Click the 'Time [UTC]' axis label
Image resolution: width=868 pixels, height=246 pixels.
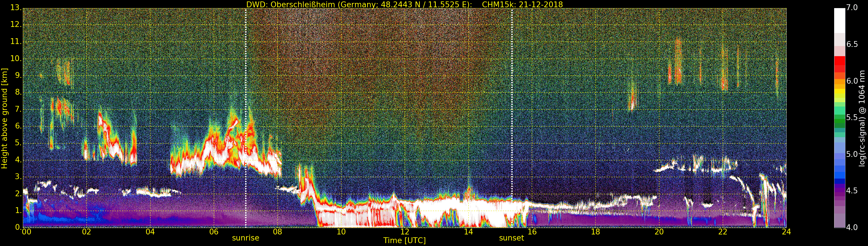pos(404,241)
